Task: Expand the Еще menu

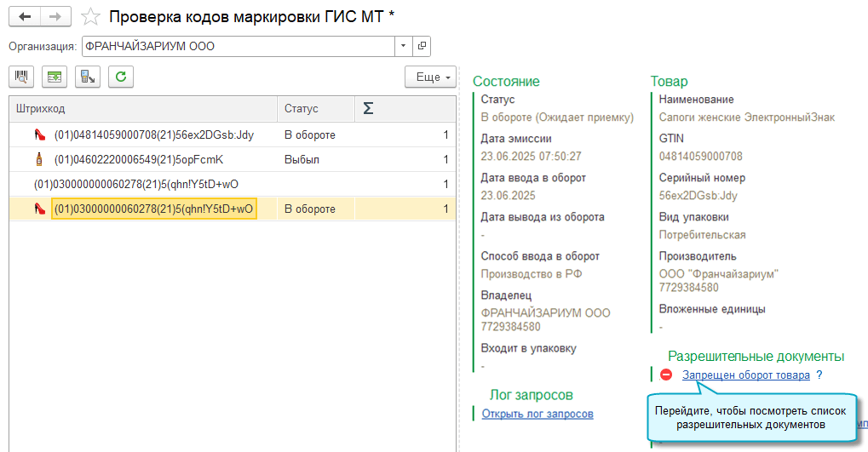Action: click(432, 77)
